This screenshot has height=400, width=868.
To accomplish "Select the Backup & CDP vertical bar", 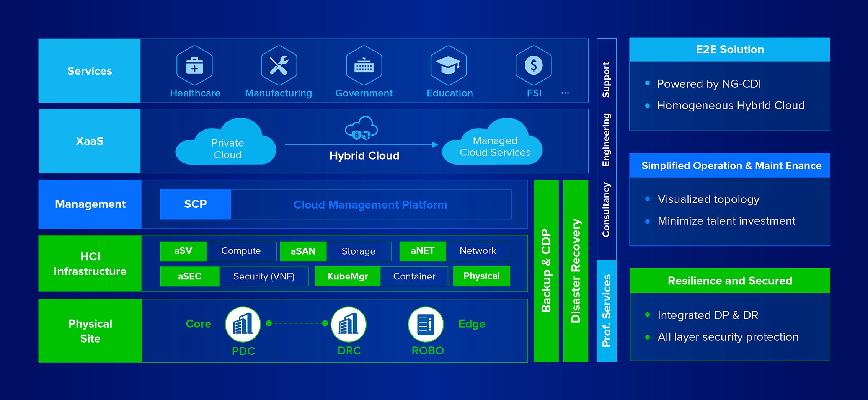I will (546, 271).
